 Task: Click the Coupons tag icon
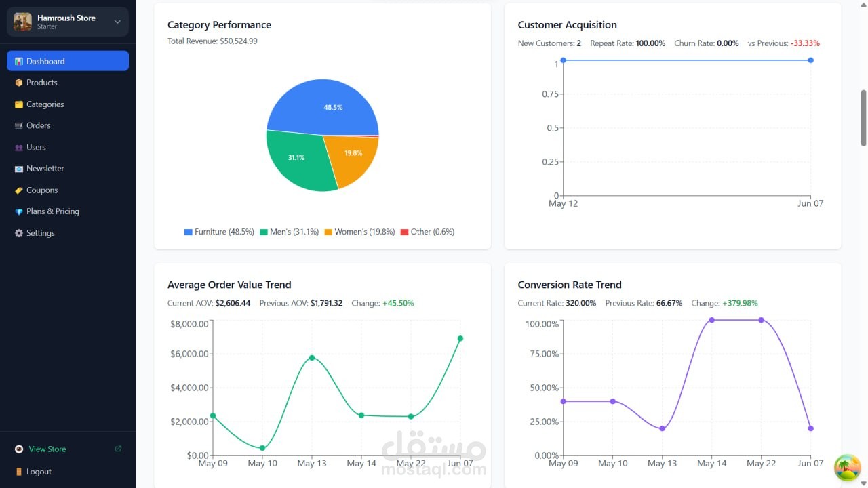(x=19, y=190)
